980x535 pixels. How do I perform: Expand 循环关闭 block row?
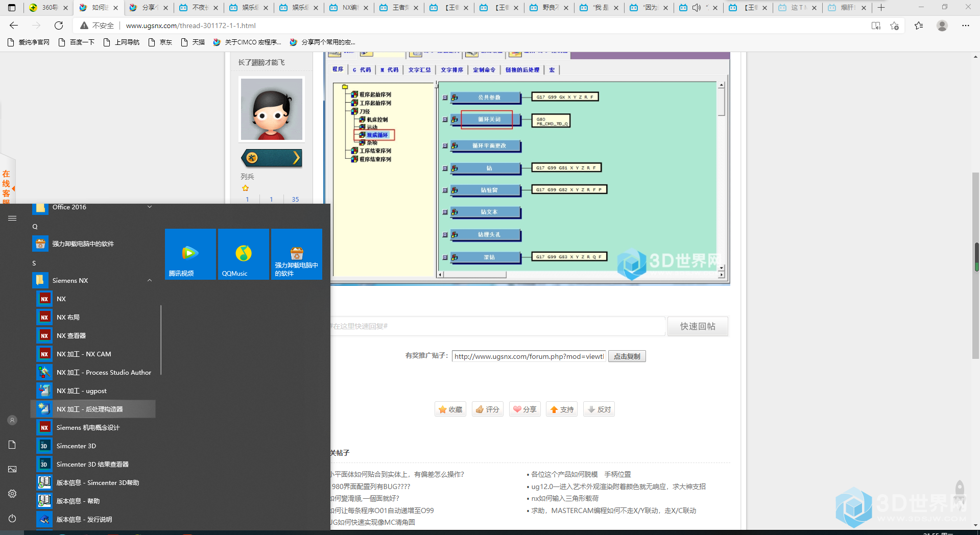tap(445, 119)
